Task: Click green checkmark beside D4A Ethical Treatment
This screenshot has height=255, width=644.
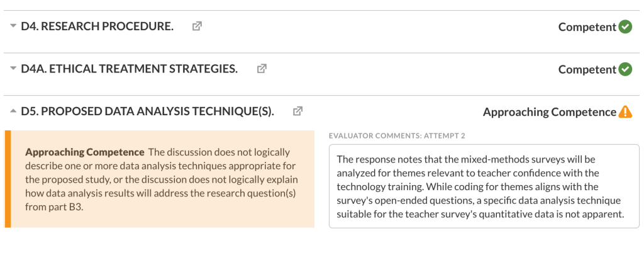Action: pos(625,69)
